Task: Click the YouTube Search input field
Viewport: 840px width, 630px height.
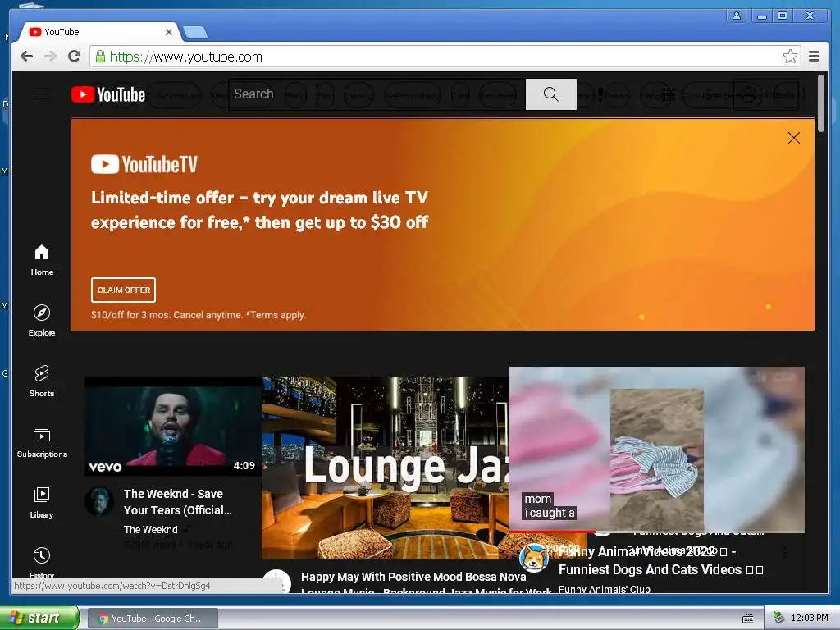Action: click(x=377, y=94)
